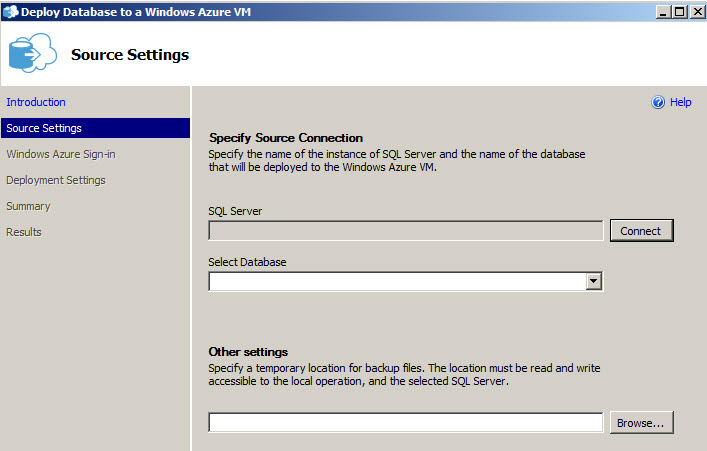Image resolution: width=707 pixels, height=451 pixels.
Task: Open the Select Database dropdown arrow
Action: pyautogui.click(x=594, y=281)
